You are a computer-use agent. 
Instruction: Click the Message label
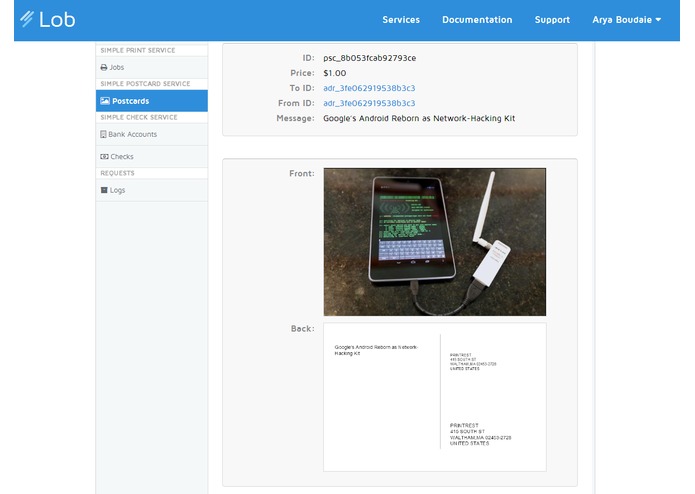pos(295,118)
